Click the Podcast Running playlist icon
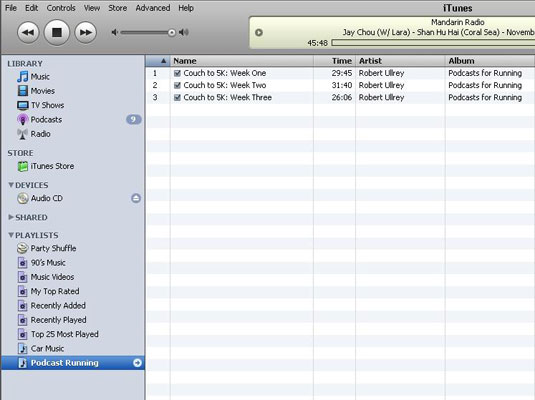 (x=22, y=363)
